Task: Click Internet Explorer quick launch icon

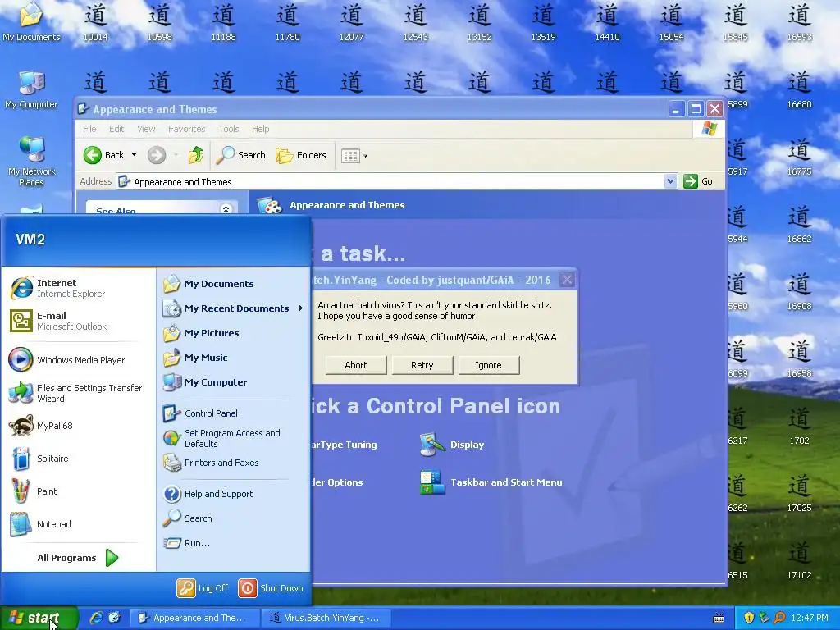Action: [96, 618]
